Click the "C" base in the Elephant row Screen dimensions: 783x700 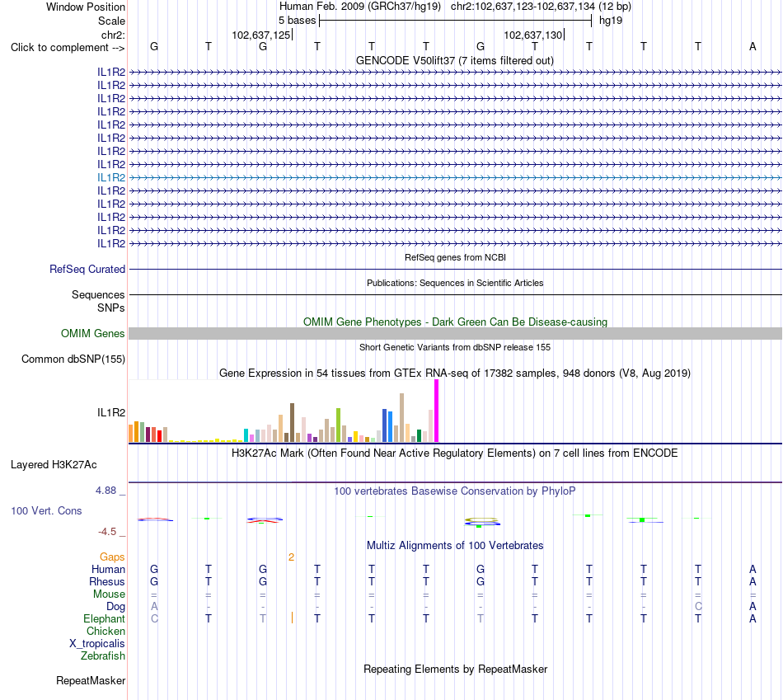coord(154,619)
